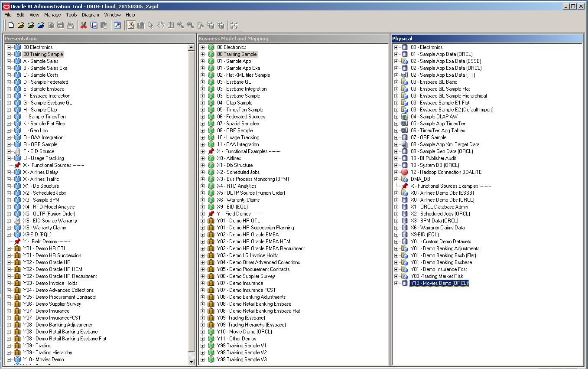
Task: Expand A - Sample Sales in Presentation
Action: click(9, 61)
